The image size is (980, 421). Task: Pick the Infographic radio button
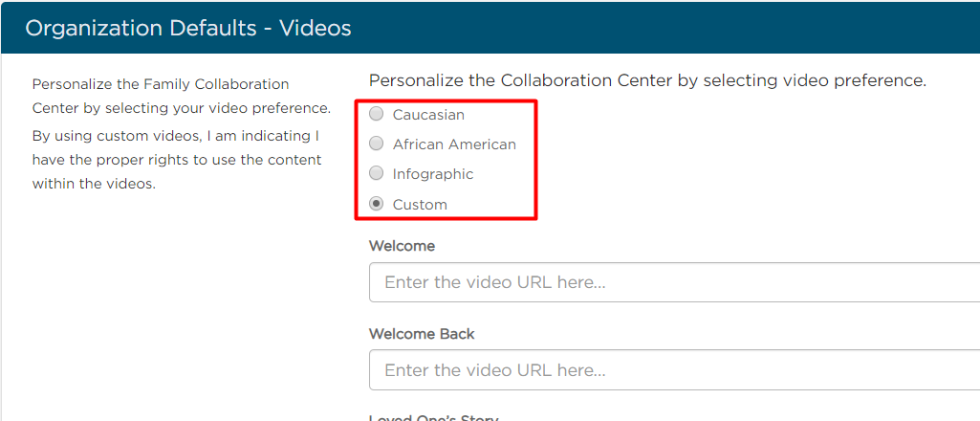[x=377, y=172]
